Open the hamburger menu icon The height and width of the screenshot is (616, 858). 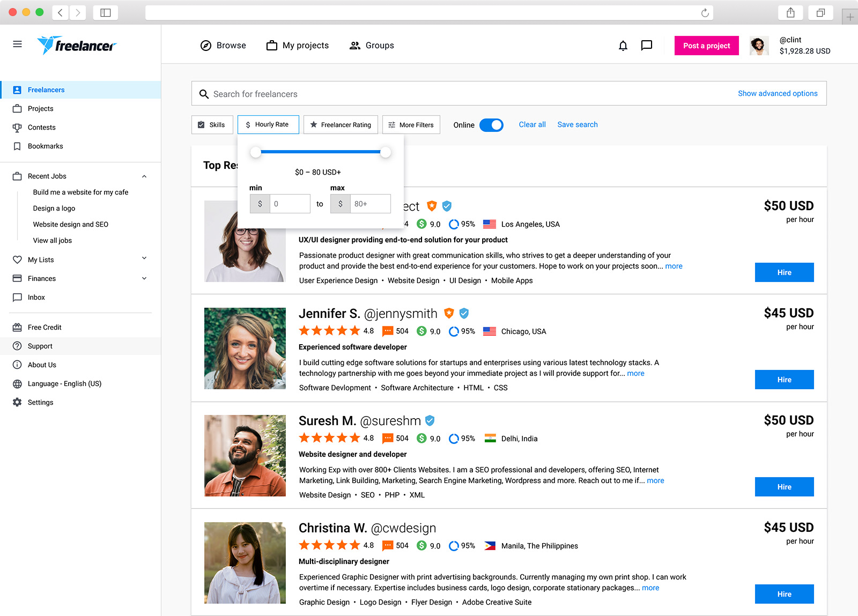(17, 44)
